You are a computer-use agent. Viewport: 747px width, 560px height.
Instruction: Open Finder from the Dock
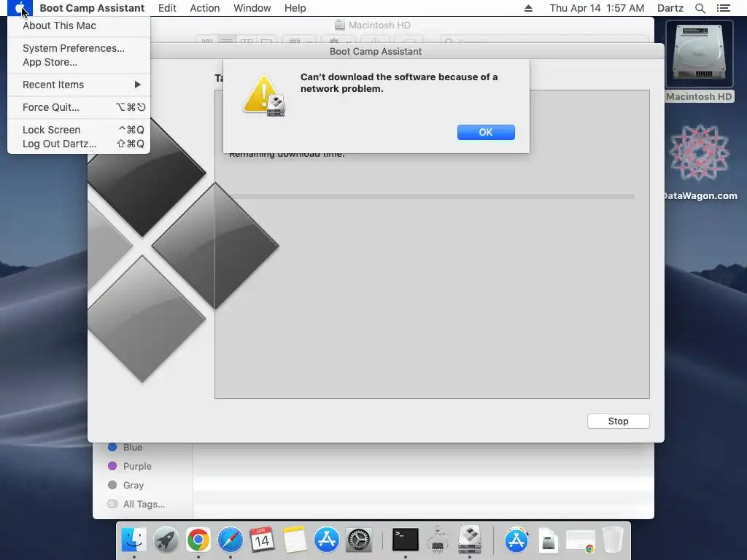coord(134,540)
